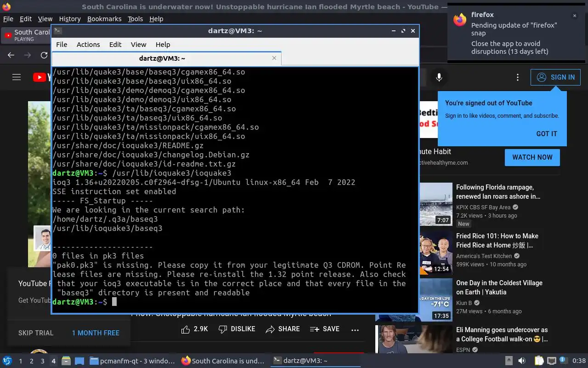
Task: Open Firefox History menu
Action: tap(70, 19)
